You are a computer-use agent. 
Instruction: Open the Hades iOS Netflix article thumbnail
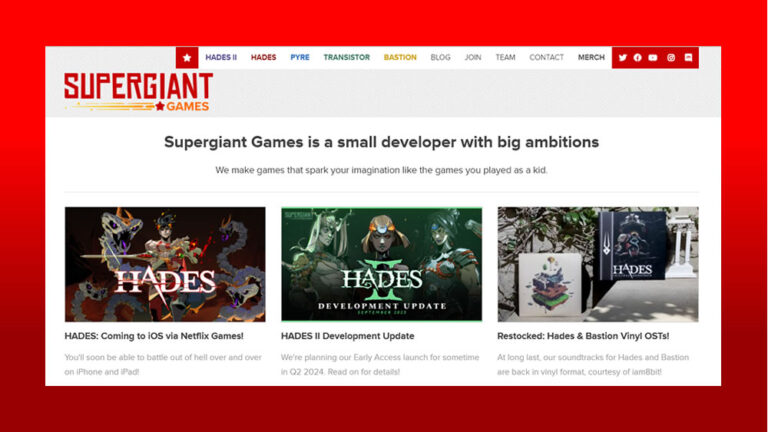click(x=165, y=264)
